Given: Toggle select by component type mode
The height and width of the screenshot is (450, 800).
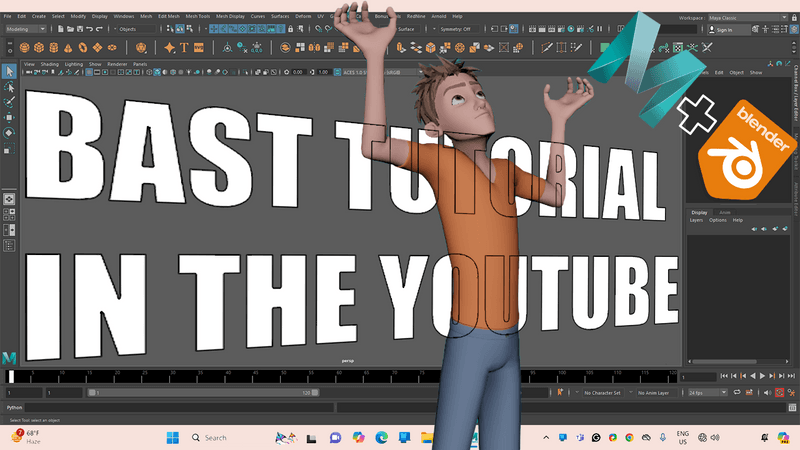Looking at the screenshot, I should click(x=190, y=29).
